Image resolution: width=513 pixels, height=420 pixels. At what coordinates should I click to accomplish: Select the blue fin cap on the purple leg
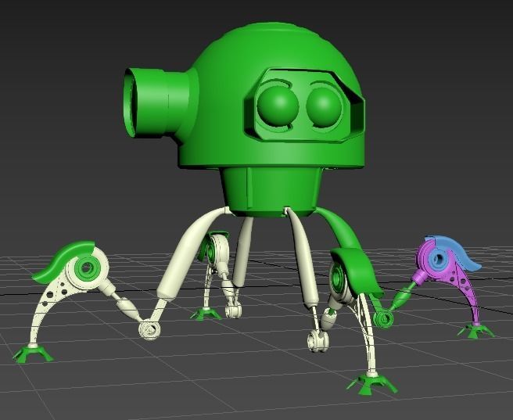pos(458,253)
